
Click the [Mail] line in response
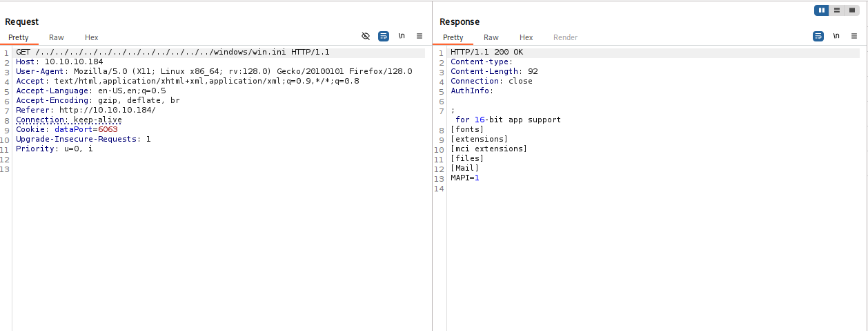(465, 168)
